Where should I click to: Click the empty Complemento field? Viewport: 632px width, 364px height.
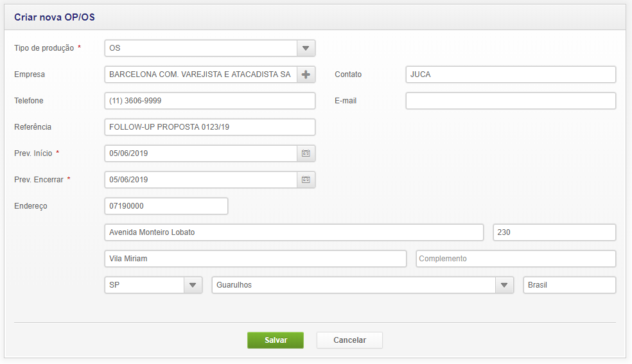(516, 259)
